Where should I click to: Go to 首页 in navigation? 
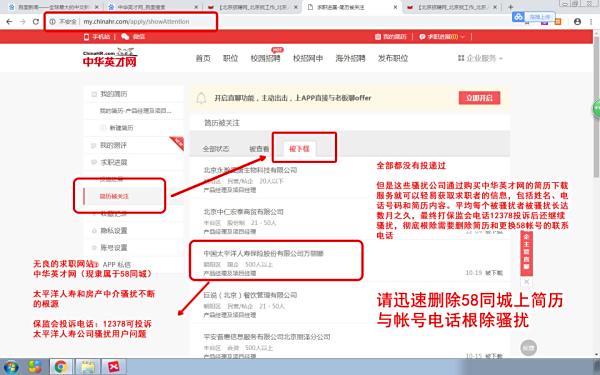[203, 59]
